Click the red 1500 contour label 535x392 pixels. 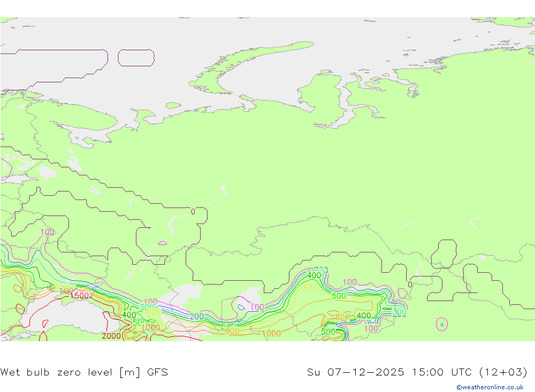[x=80, y=295]
